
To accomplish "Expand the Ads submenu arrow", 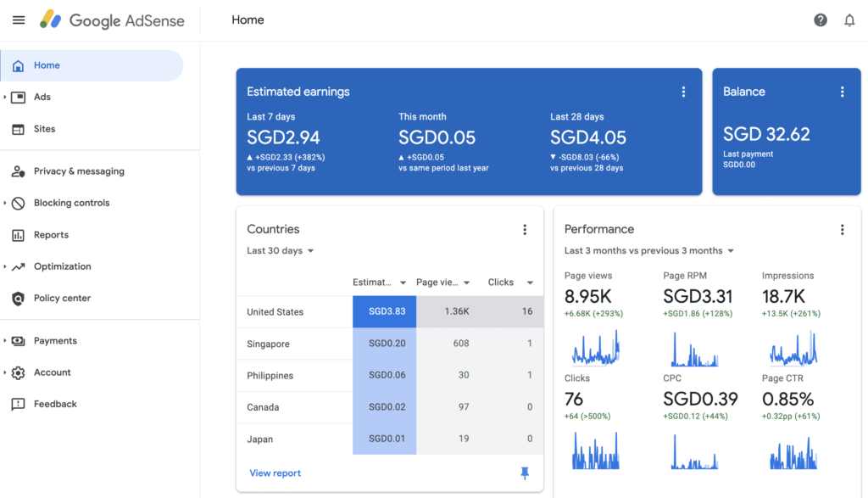I will point(5,97).
